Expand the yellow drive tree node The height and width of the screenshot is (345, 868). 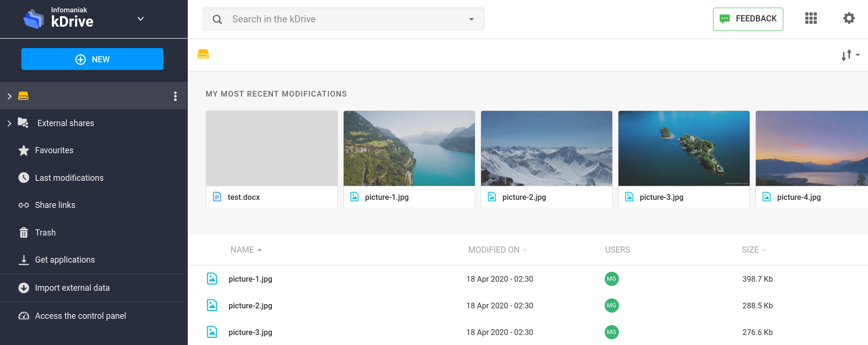10,96
